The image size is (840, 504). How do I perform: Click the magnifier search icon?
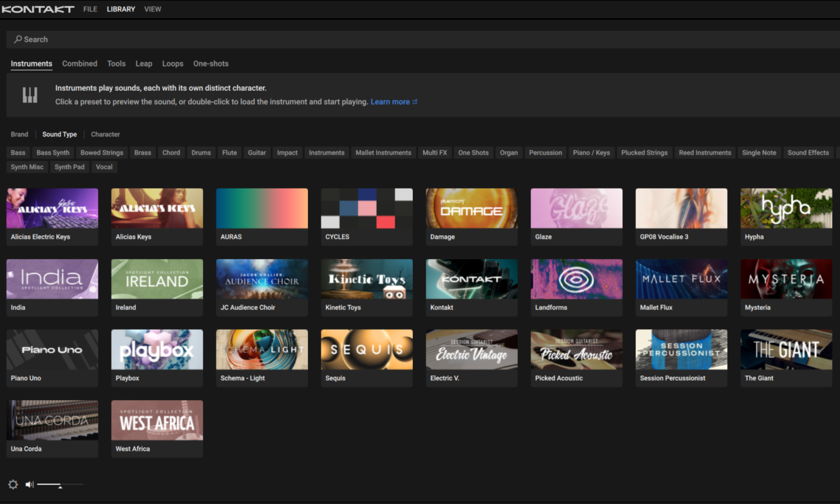tap(18, 39)
